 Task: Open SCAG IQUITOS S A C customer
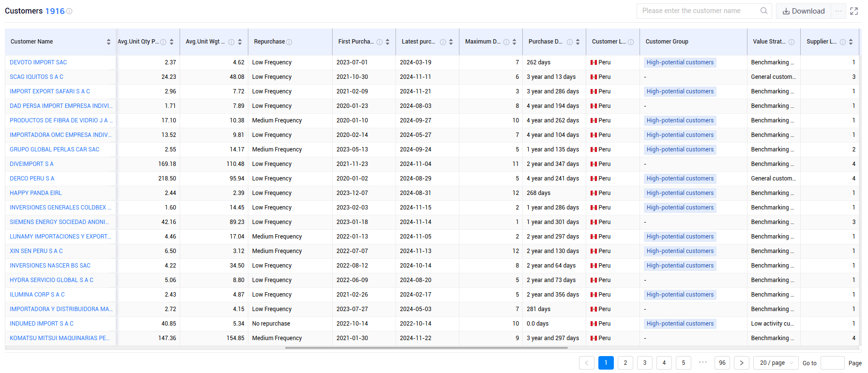(x=36, y=77)
